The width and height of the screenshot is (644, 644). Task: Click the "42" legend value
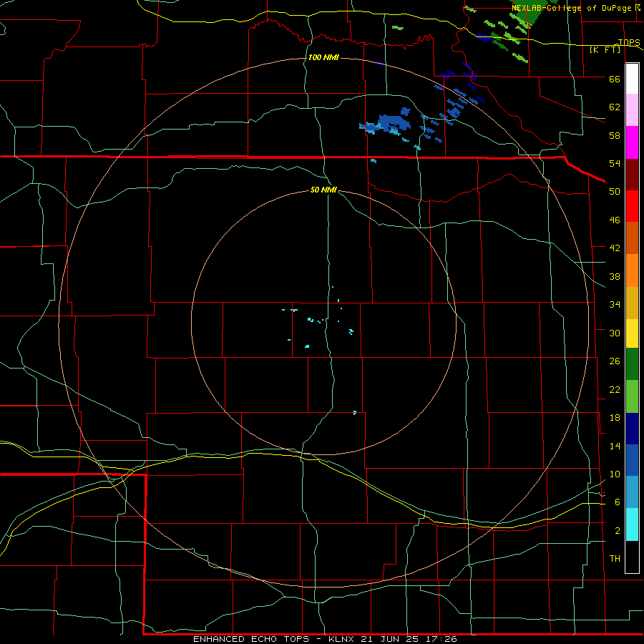615,248
